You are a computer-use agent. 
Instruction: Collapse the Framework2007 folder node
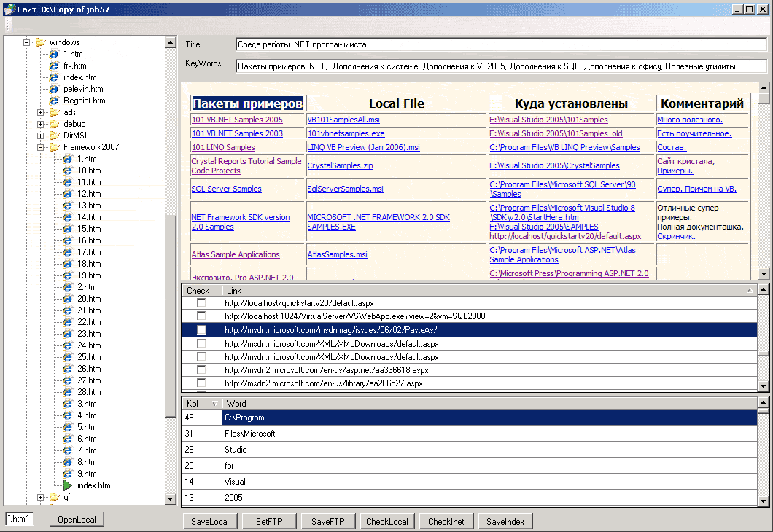pyautogui.click(x=40, y=147)
